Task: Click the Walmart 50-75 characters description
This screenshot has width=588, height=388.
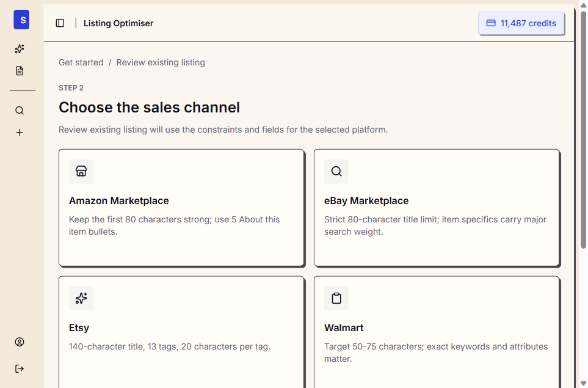Action: [x=436, y=353]
